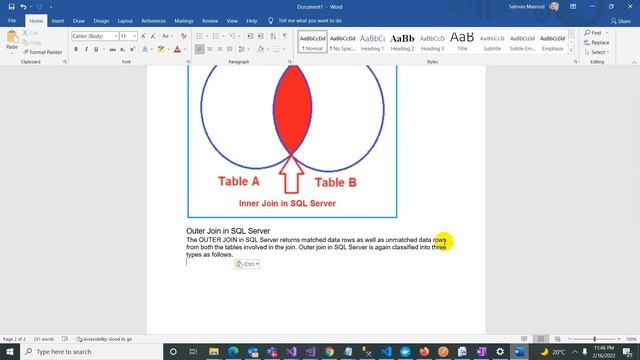Open Cortana circle icon in taskbar

tap(173, 351)
